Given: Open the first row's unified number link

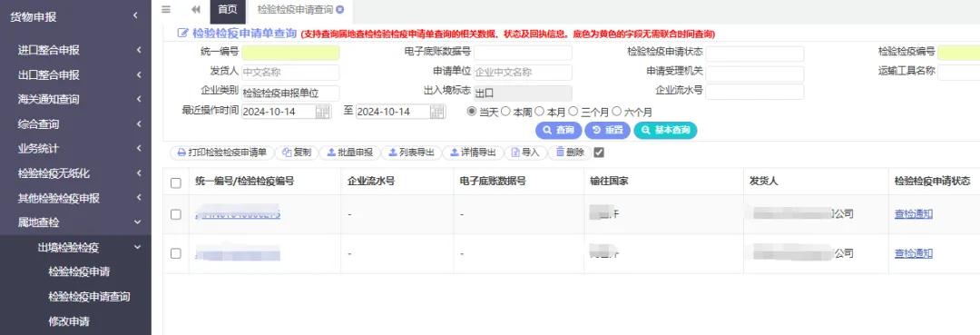Looking at the screenshot, I should (238, 214).
